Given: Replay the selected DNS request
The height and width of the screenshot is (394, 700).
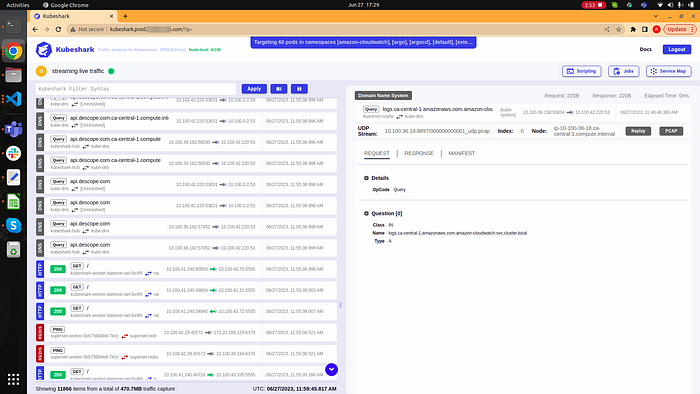Looking at the screenshot, I should 638,131.
